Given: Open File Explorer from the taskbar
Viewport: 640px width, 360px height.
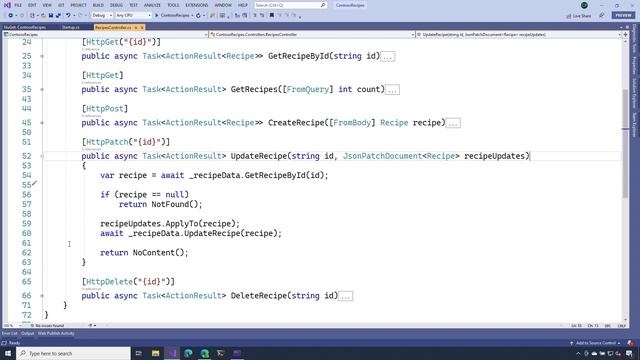Looking at the screenshot, I should point(156,353).
